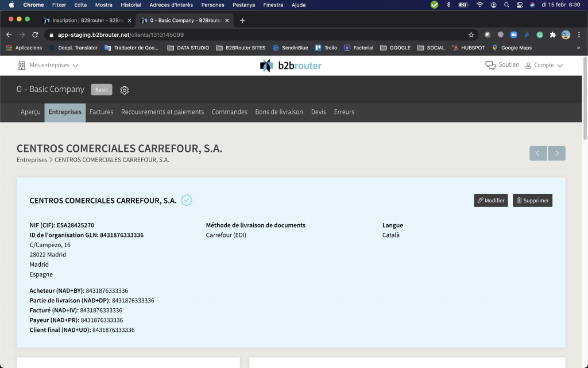Reload the page in Chrome

click(x=35, y=35)
